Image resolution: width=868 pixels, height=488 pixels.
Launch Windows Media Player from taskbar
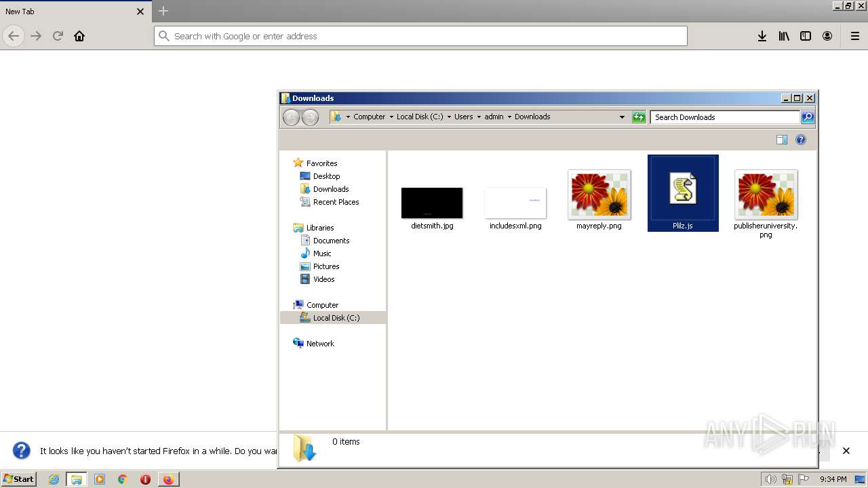(100, 479)
